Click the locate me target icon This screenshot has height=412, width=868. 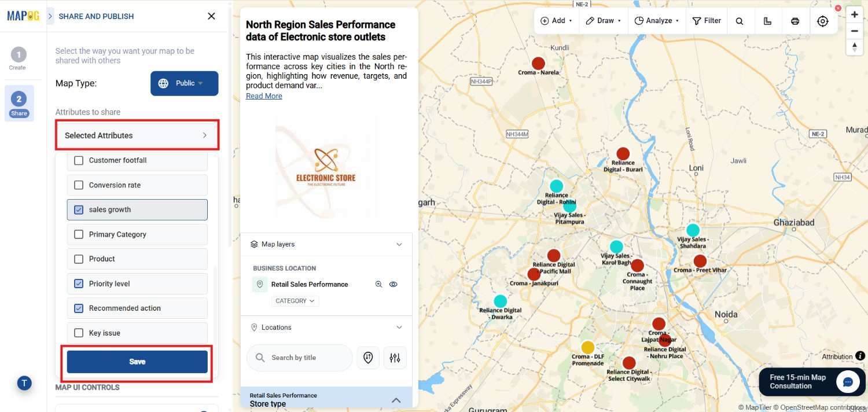tap(823, 21)
